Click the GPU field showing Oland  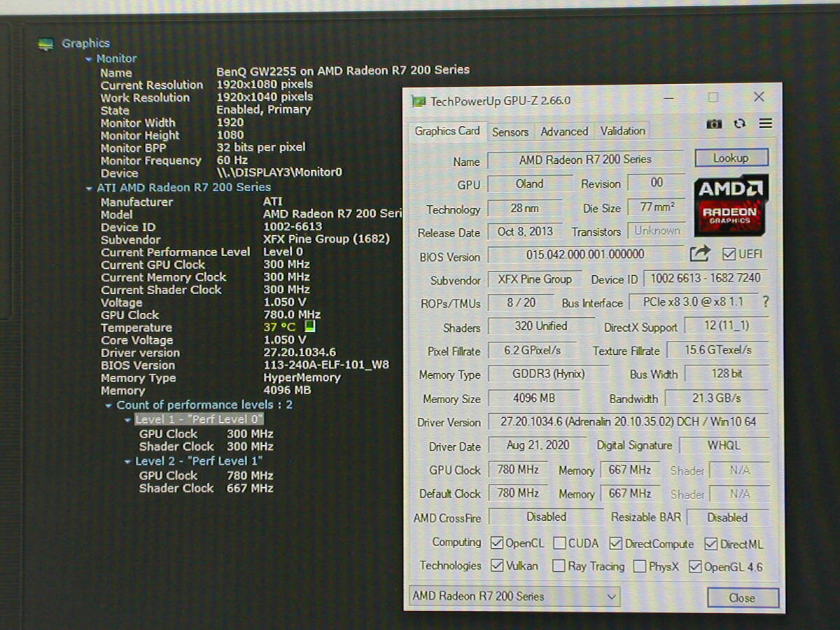(x=529, y=183)
